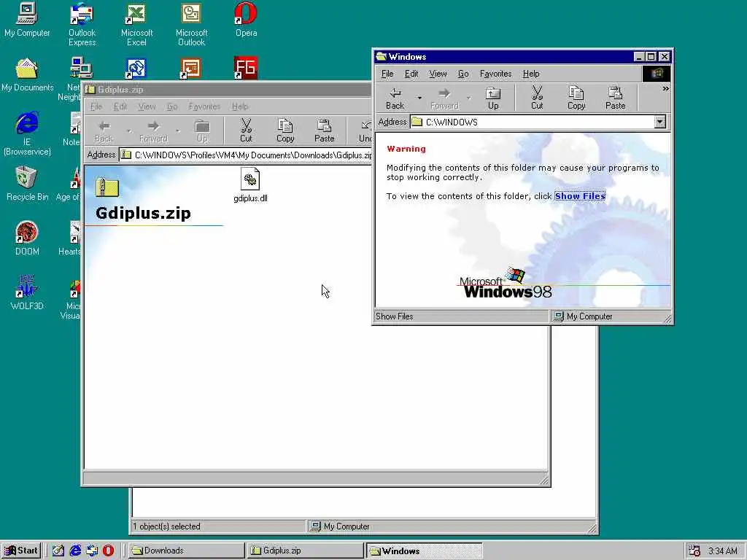Maximize the Windows folder window
This screenshot has height=560, width=747.
[x=651, y=57]
